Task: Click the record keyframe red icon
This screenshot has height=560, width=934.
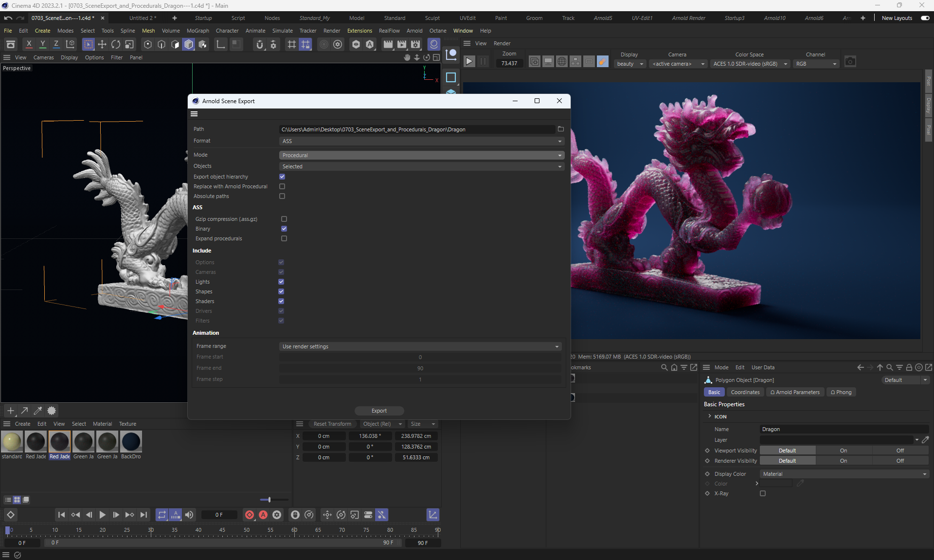Action: (x=250, y=515)
